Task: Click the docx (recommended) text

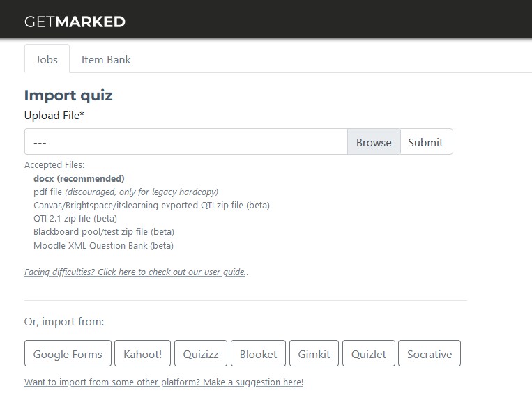Action: click(x=79, y=178)
